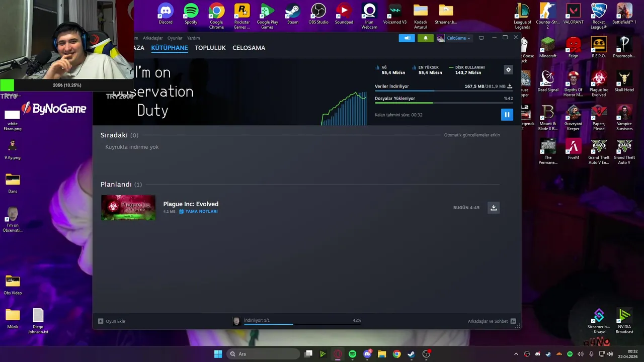The height and width of the screenshot is (362, 644).
Task: Open Discord desktop shortcut
Action: [x=166, y=14]
